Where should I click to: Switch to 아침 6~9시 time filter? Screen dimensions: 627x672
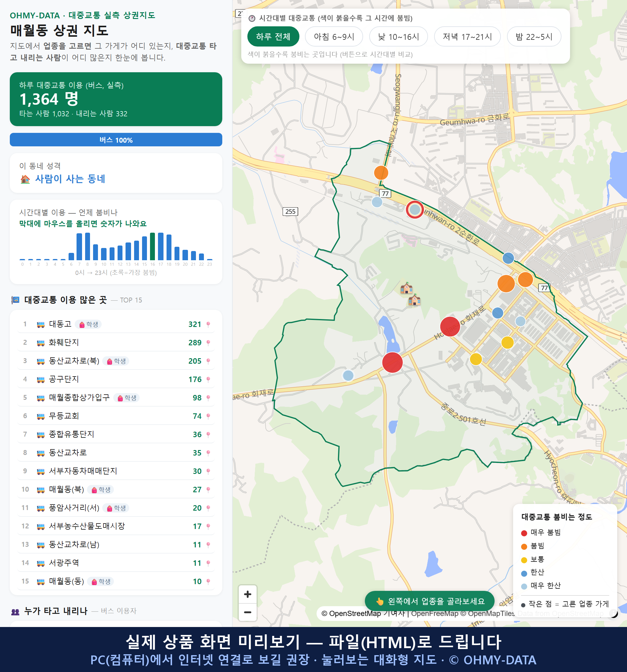point(334,36)
